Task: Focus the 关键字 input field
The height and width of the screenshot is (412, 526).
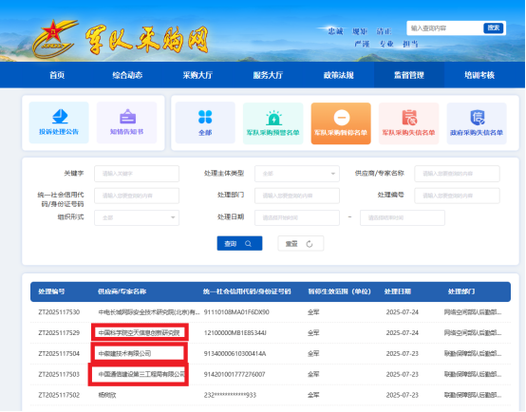Action: (x=137, y=173)
